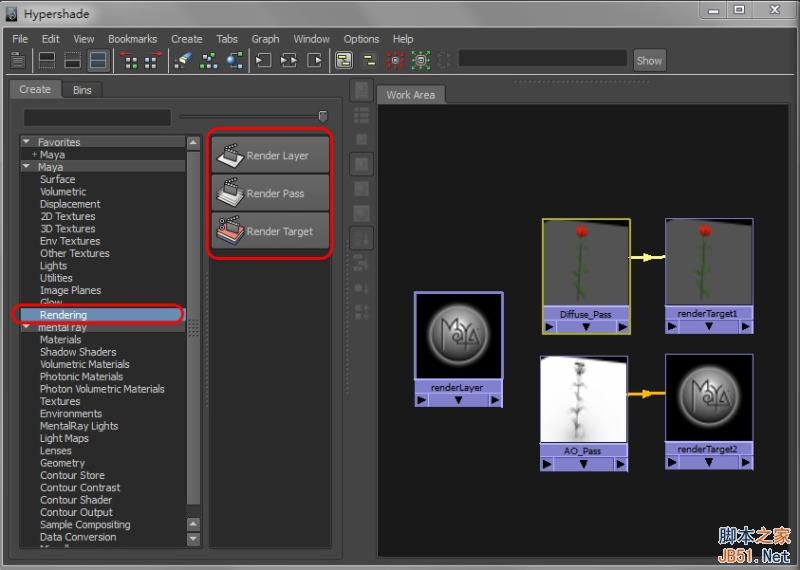Expand the Maya entry under Favorites
The image size is (800, 570).
coord(34,154)
